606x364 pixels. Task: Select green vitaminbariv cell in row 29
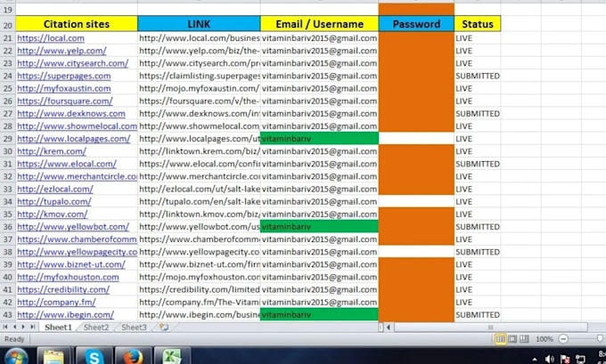point(319,139)
